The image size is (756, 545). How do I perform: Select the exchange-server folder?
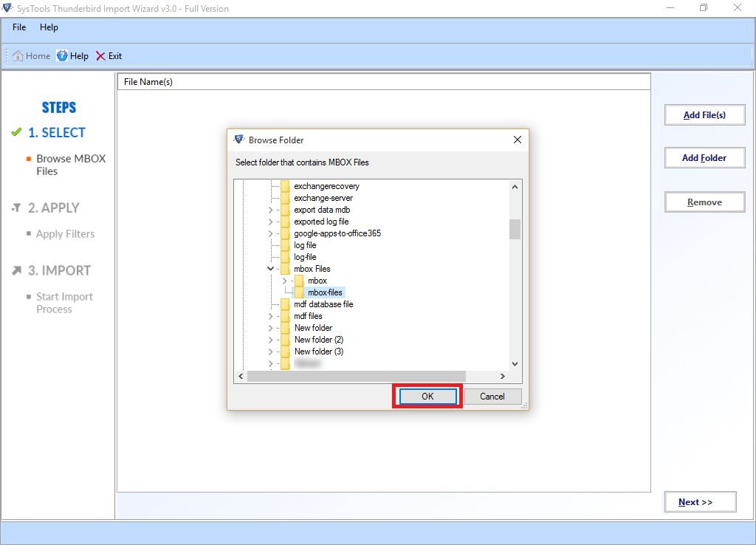(x=323, y=198)
